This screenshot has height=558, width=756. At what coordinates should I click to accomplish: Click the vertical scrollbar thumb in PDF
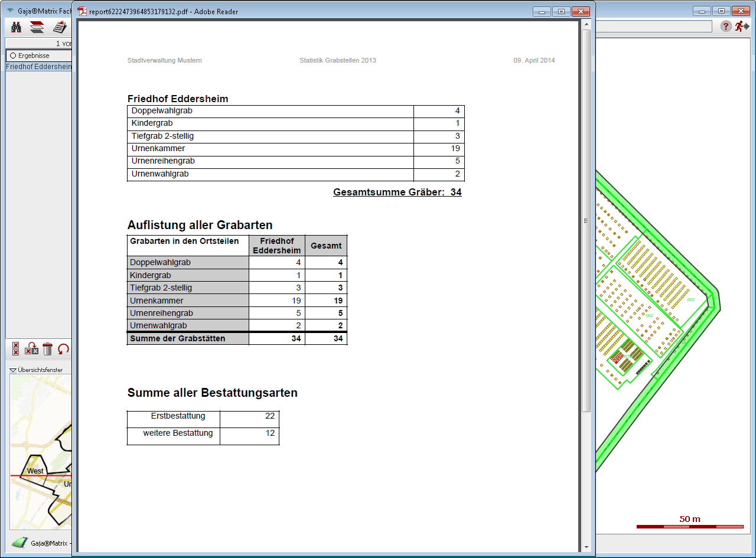tap(586, 220)
